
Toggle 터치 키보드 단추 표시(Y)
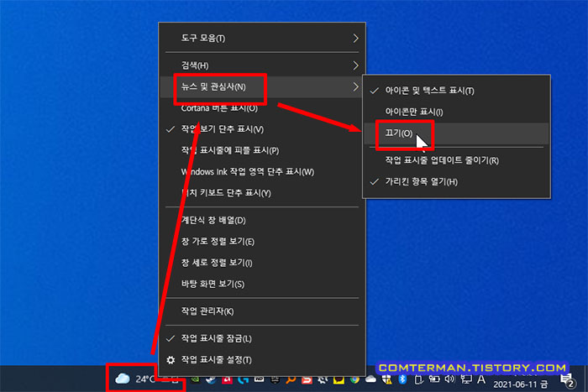[262, 193]
